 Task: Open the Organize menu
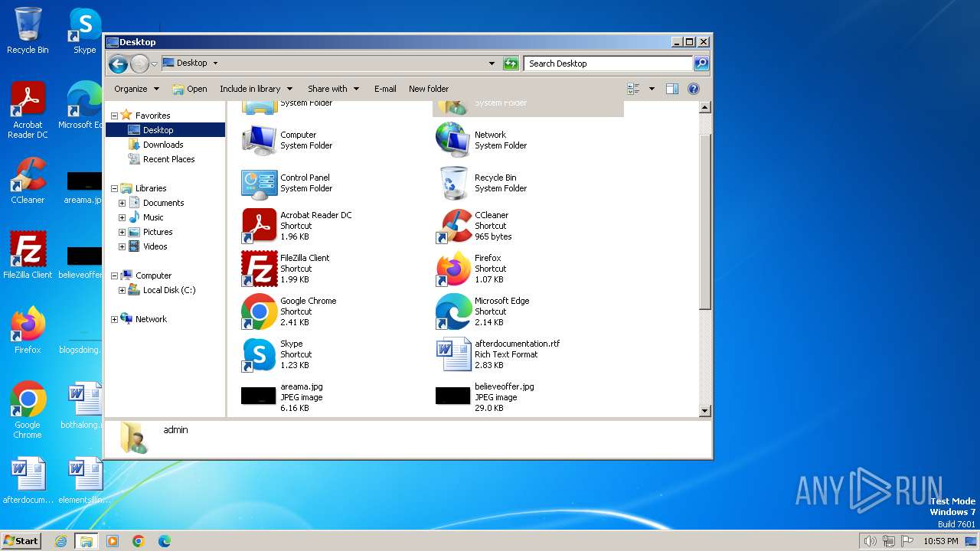136,89
